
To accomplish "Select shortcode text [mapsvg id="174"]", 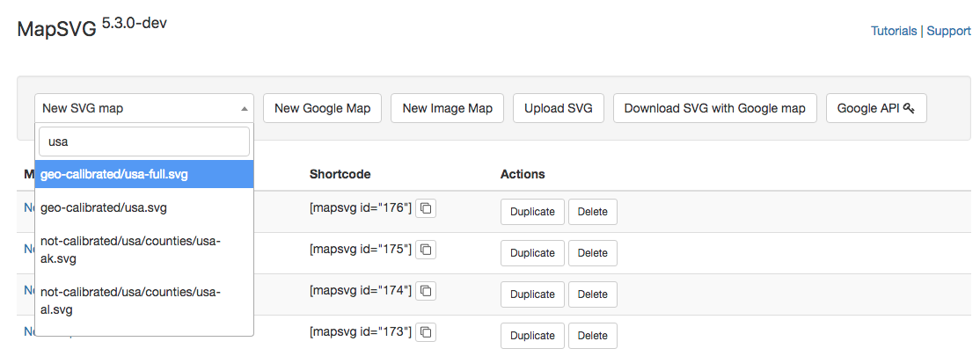I will tap(361, 291).
